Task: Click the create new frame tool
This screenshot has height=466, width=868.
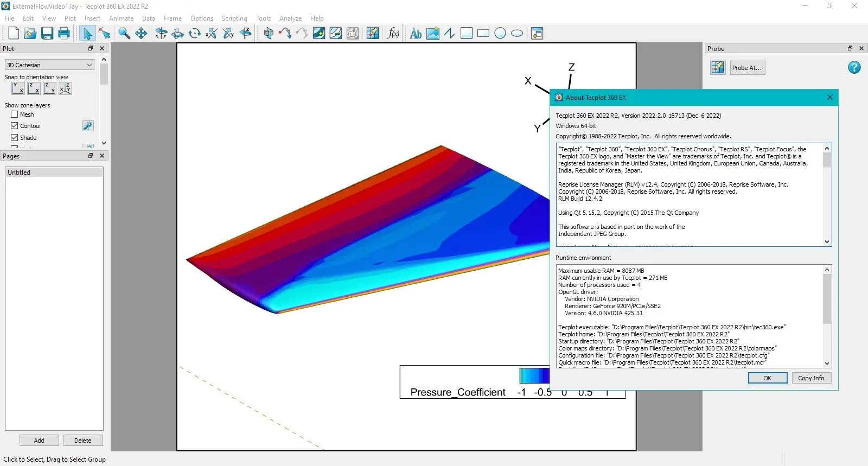Action: [537, 34]
